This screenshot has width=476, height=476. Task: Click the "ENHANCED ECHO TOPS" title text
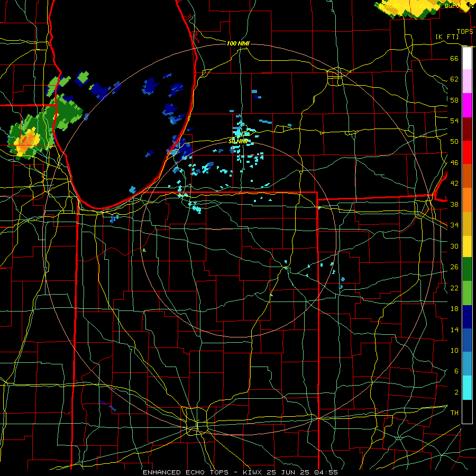coord(186,472)
